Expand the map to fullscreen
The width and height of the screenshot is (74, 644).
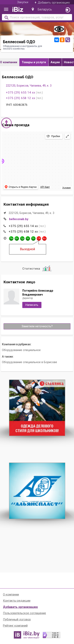coord(67,136)
